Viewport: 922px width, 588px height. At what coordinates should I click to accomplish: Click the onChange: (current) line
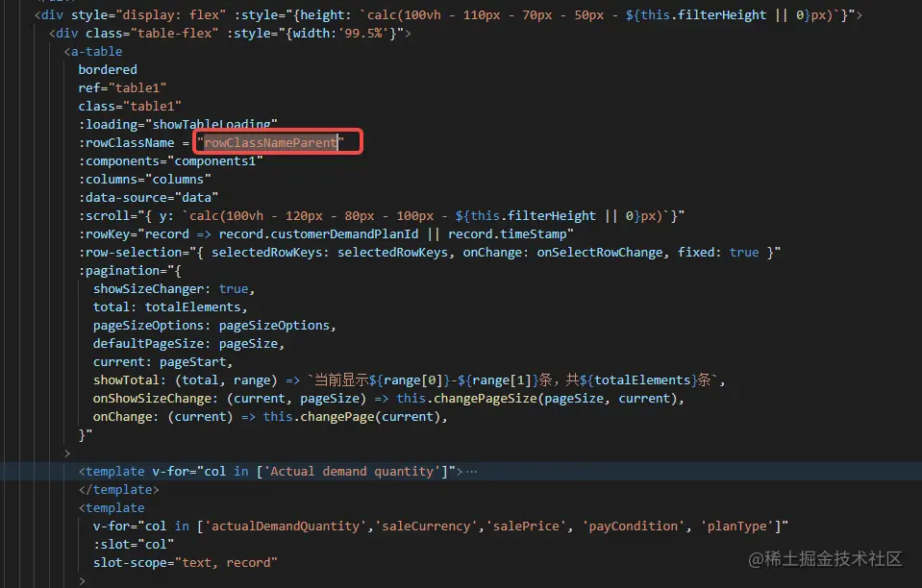270,416
